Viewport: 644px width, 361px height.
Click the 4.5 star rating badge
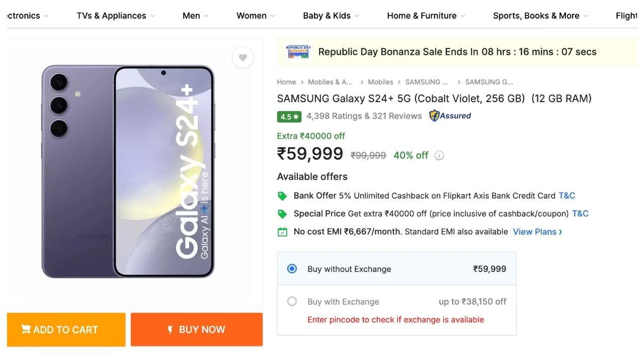289,117
